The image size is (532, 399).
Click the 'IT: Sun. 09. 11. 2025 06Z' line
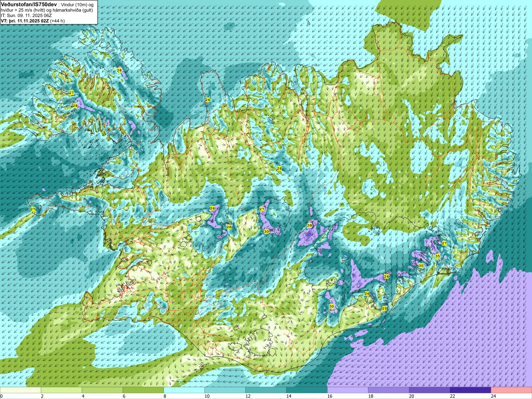tap(27, 15)
